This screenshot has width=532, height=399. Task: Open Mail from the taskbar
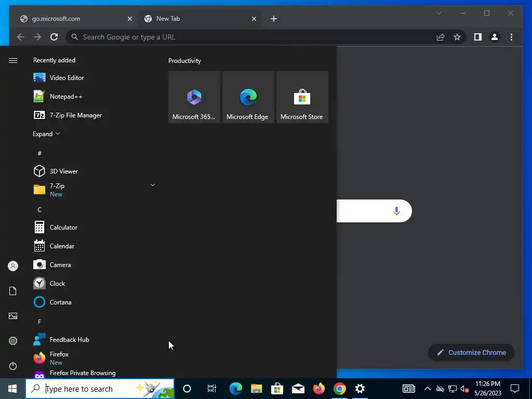point(298,389)
